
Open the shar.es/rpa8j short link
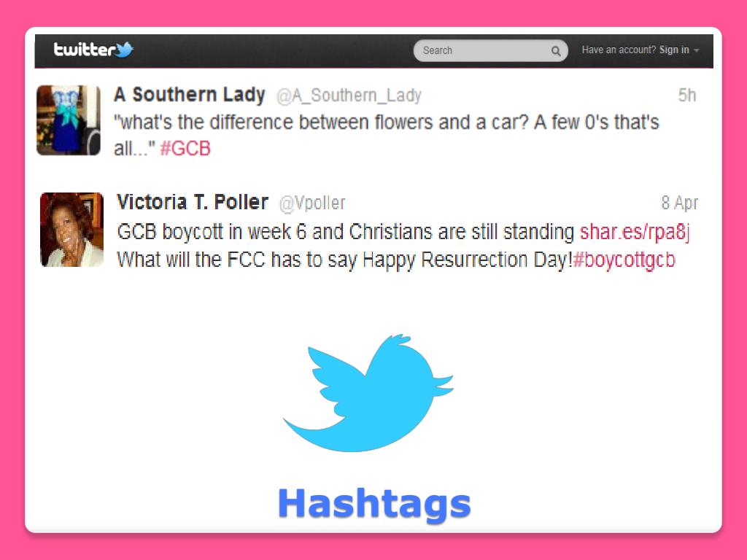point(635,232)
